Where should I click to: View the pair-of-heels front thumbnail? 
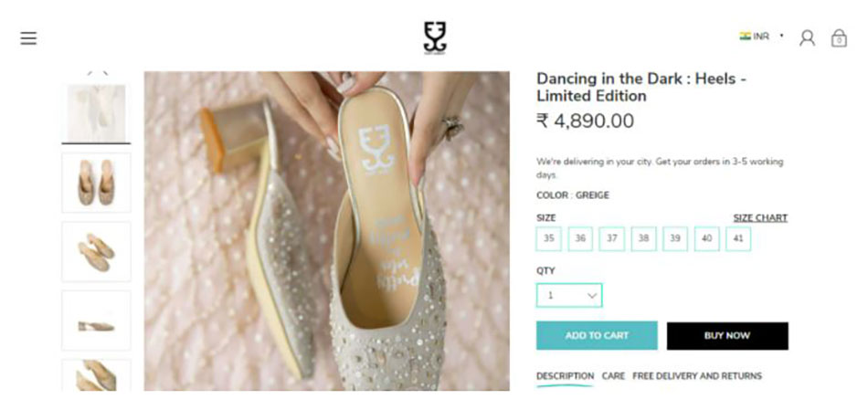click(96, 183)
